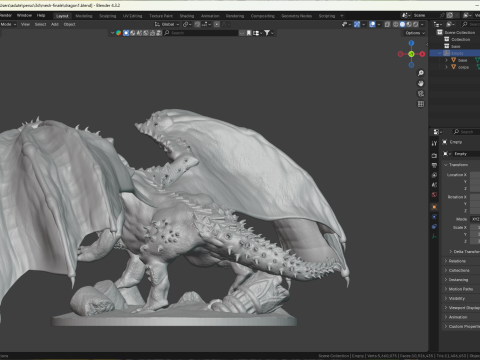Open the View Layer properties tab
This screenshot has height=360, width=480.
click(434, 175)
